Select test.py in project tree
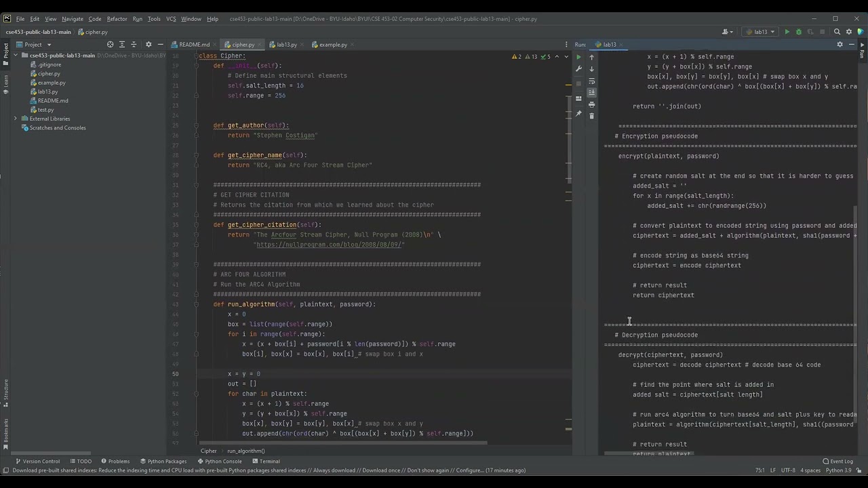 point(45,109)
